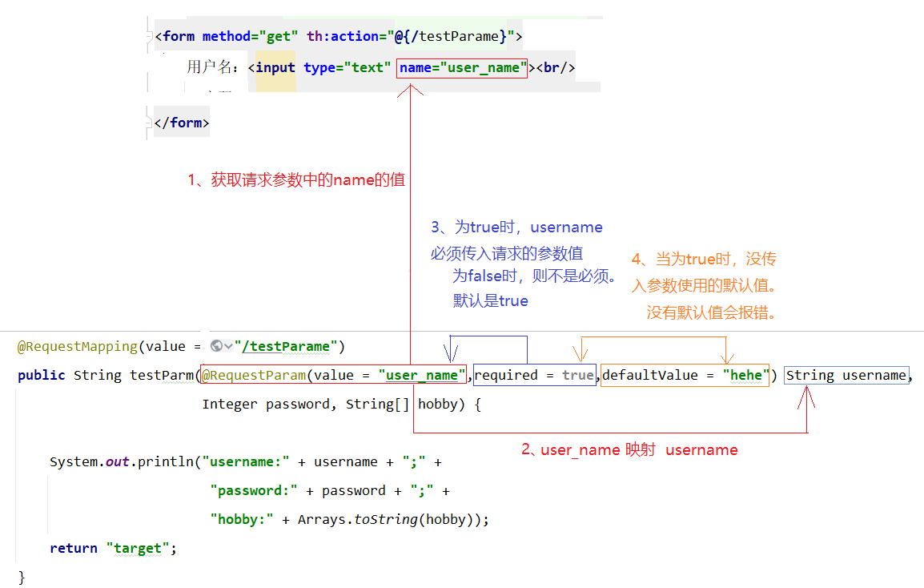This screenshot has height=588, width=924.
Task: Click the String username parameter
Action: [846, 375]
